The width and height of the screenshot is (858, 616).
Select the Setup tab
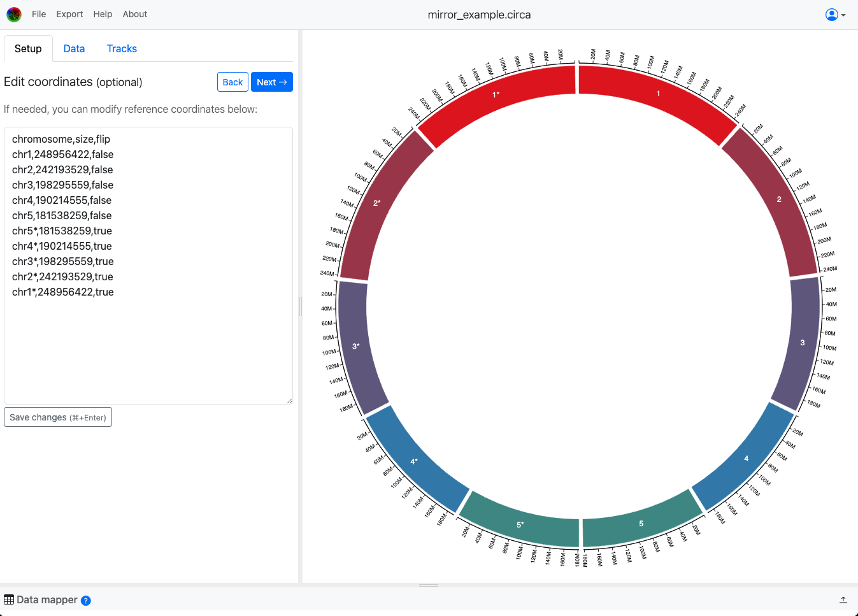pos(28,49)
